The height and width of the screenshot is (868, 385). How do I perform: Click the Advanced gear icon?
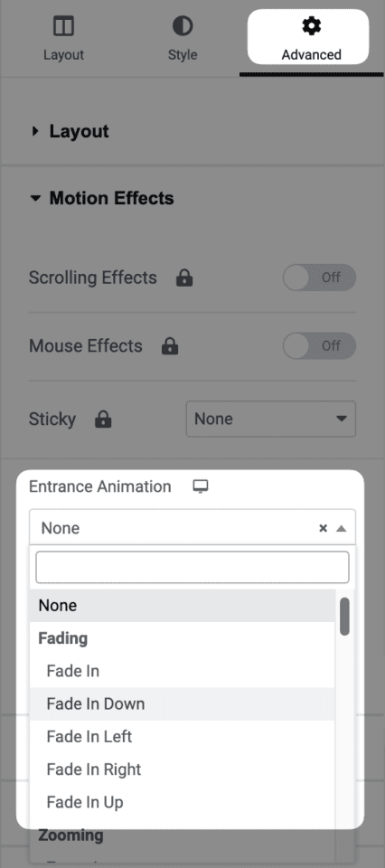(312, 26)
